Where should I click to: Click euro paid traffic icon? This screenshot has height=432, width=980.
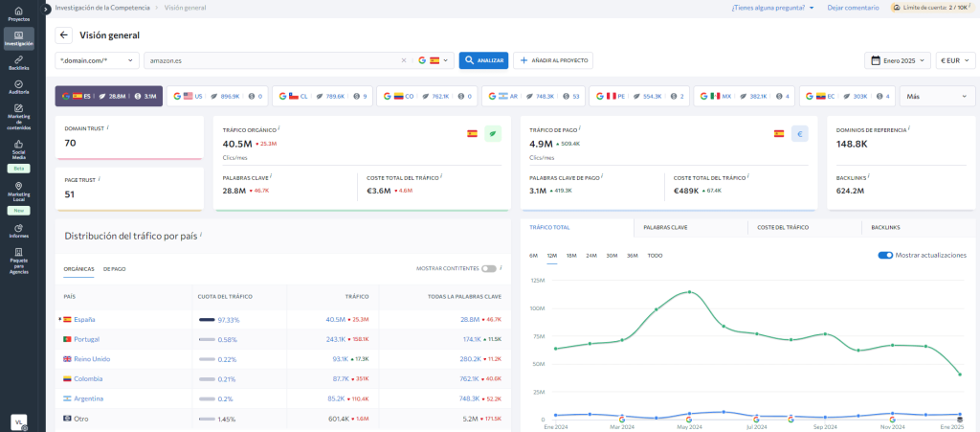point(799,133)
